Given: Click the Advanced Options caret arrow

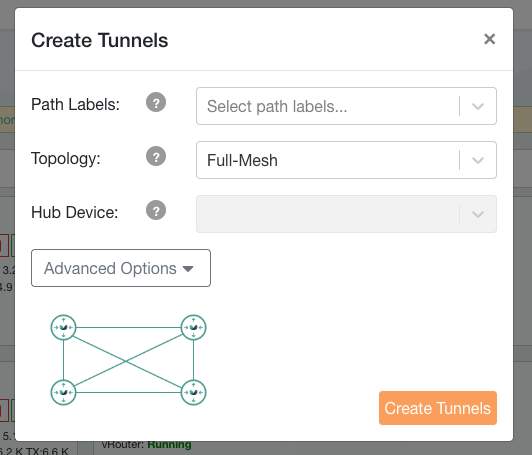Looking at the screenshot, I should pos(188,269).
